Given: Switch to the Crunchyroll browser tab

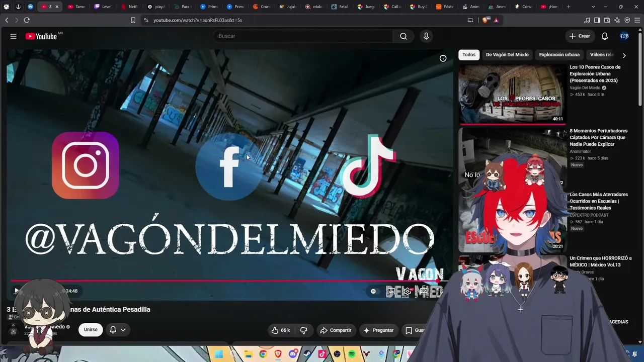Looking at the screenshot, I should pyautogui.click(x=261, y=7).
